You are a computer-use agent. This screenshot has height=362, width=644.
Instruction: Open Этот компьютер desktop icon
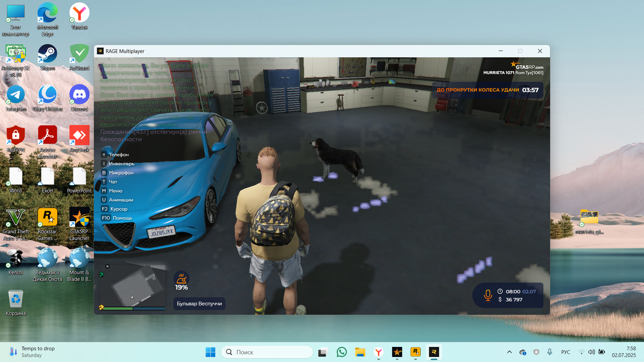tap(16, 19)
